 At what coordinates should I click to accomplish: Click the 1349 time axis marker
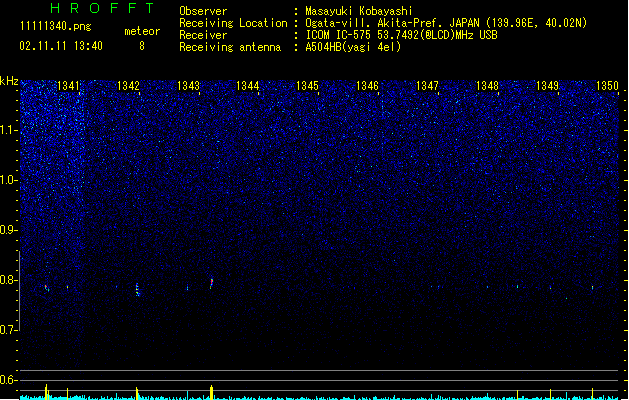pos(547,86)
